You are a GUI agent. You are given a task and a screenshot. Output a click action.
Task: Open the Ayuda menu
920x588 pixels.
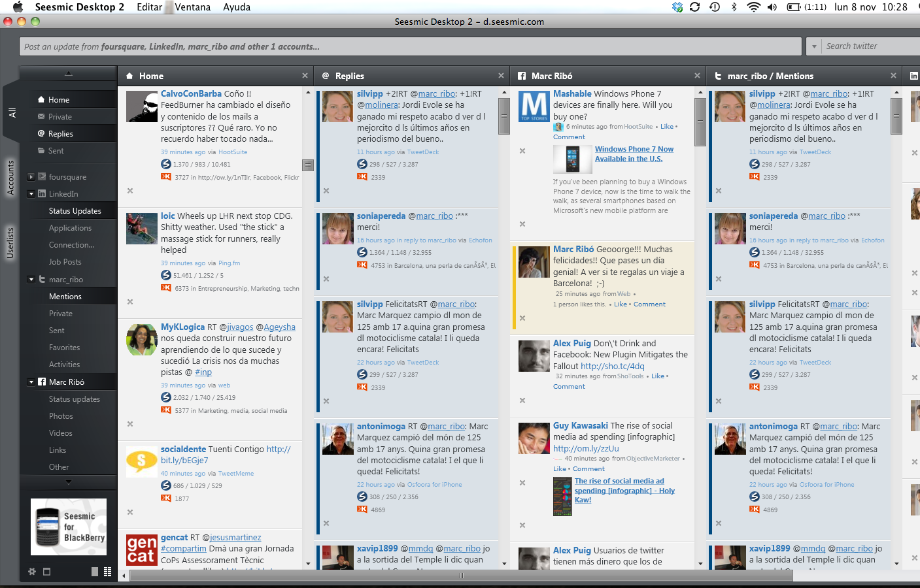tap(237, 7)
